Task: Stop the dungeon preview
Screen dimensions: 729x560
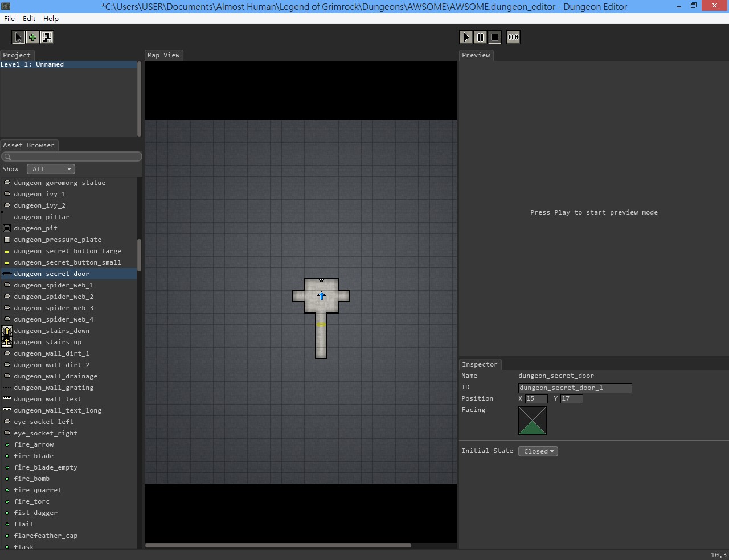Action: 494,38
